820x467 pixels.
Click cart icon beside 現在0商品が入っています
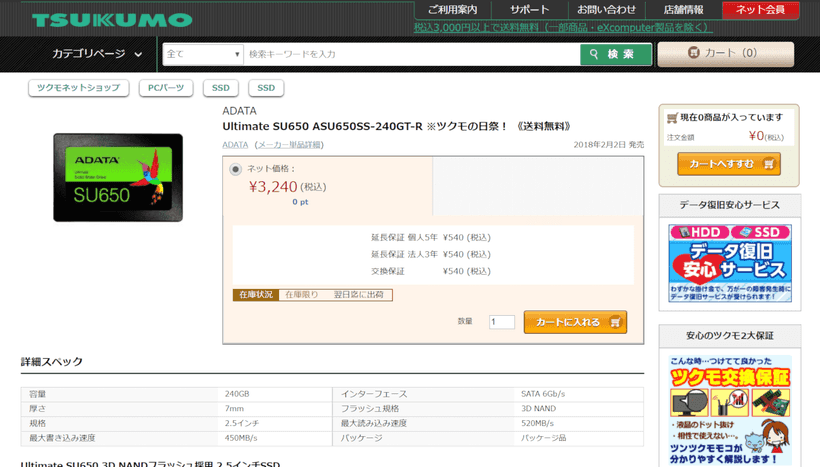[672, 118]
